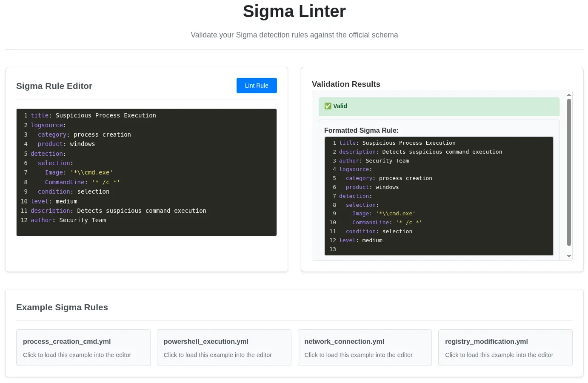
Task: Click empty area below editor's last line
Action: 146,230
